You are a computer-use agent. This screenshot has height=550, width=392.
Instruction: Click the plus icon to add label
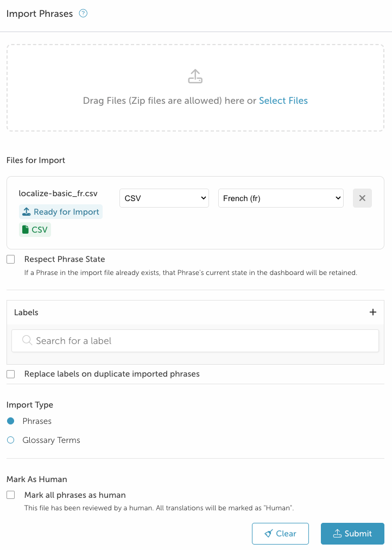point(373,312)
